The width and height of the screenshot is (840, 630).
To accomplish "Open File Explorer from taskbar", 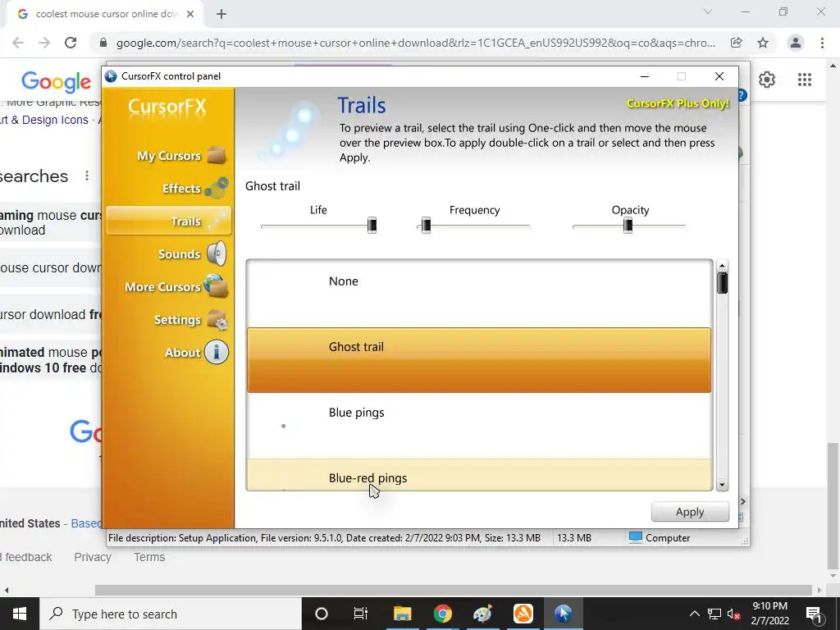I will click(402, 614).
